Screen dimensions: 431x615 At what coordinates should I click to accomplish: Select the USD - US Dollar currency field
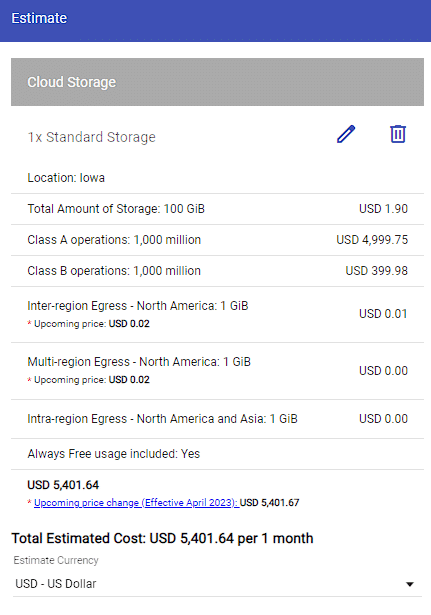pyautogui.click(x=217, y=584)
